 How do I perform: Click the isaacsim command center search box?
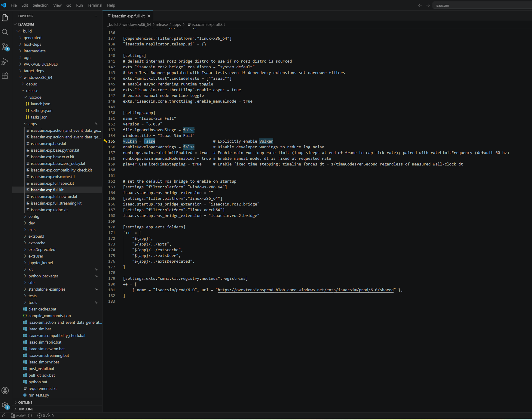[482, 5]
